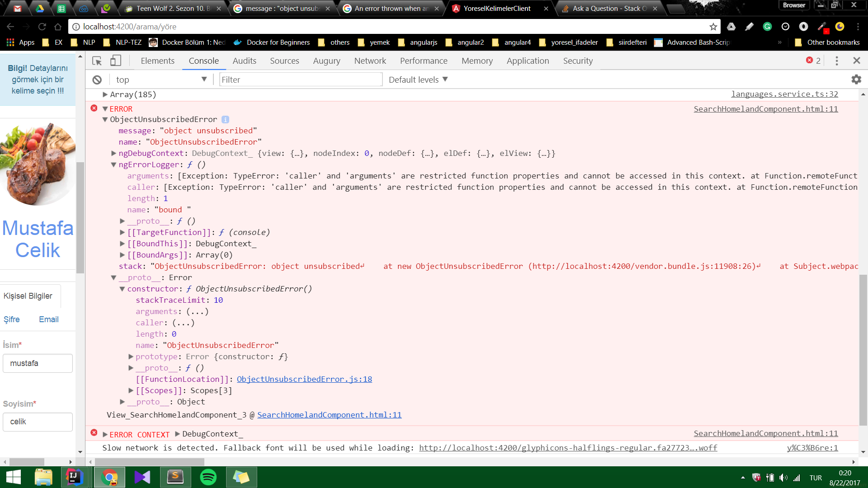
Task: Open console settings gear icon
Action: click(856, 80)
